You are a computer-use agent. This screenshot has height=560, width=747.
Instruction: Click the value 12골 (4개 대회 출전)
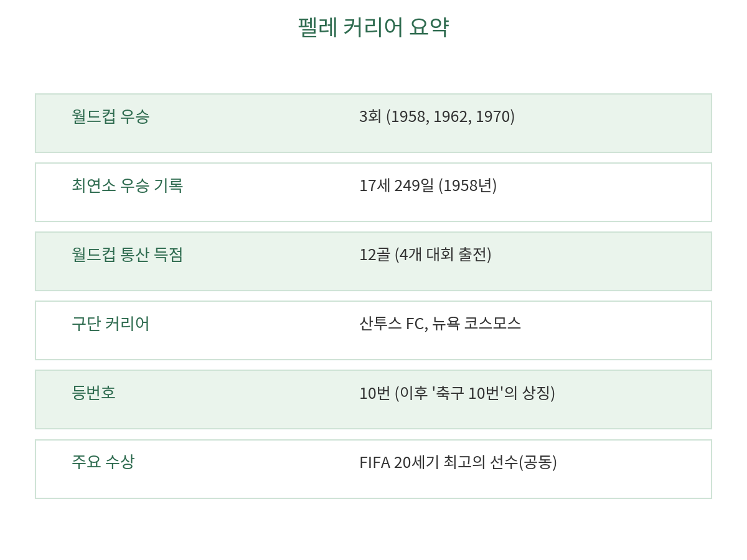pos(426,254)
